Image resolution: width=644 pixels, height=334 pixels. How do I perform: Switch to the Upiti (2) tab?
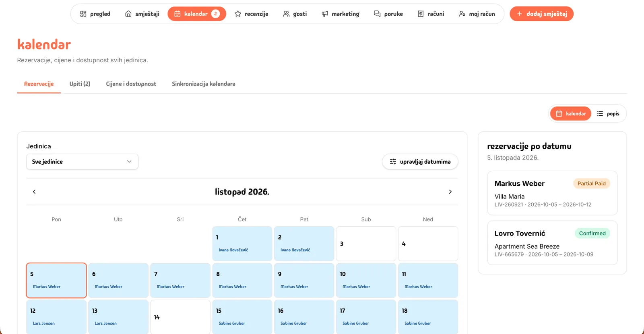click(80, 84)
